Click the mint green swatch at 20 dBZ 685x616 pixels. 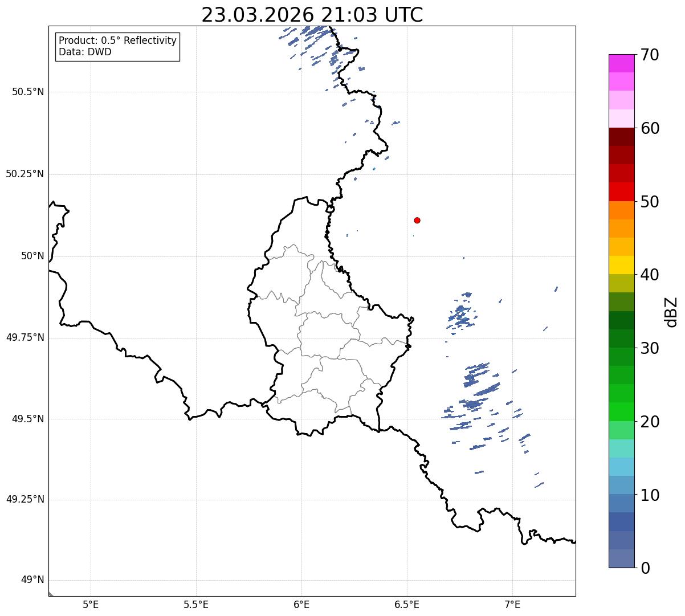621,430
